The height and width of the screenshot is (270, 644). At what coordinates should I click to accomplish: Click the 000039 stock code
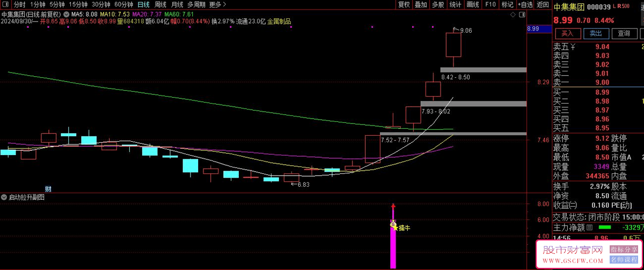pyautogui.click(x=599, y=7)
